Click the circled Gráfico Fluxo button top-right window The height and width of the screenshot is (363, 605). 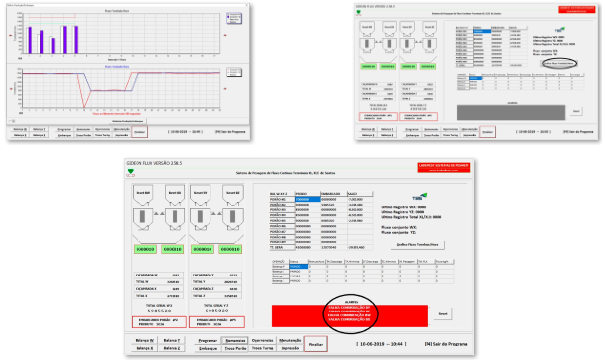(559, 63)
